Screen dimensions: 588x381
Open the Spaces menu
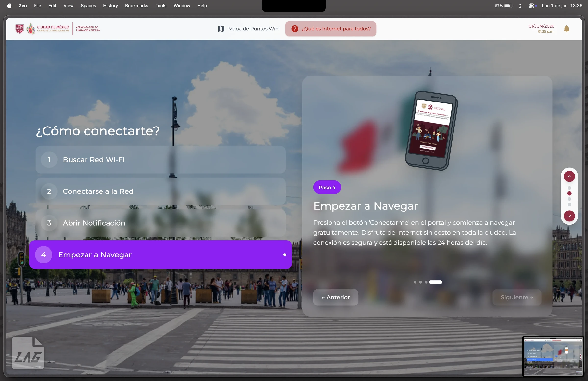(x=88, y=6)
